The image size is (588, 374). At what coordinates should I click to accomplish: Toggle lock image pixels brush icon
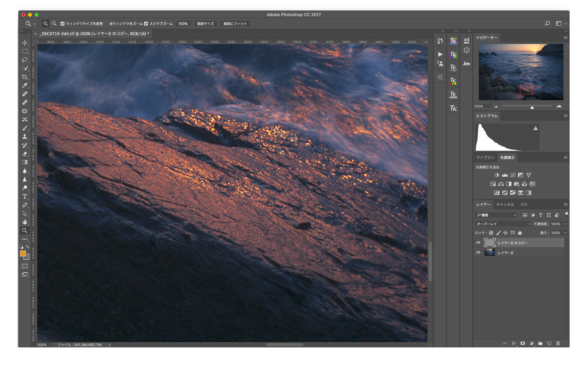pyautogui.click(x=498, y=233)
